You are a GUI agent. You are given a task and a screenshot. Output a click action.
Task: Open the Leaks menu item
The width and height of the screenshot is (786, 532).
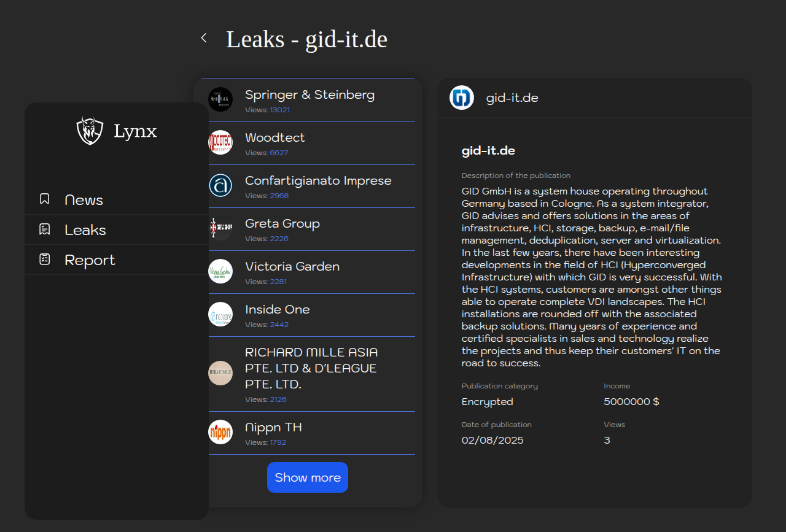(x=117, y=229)
